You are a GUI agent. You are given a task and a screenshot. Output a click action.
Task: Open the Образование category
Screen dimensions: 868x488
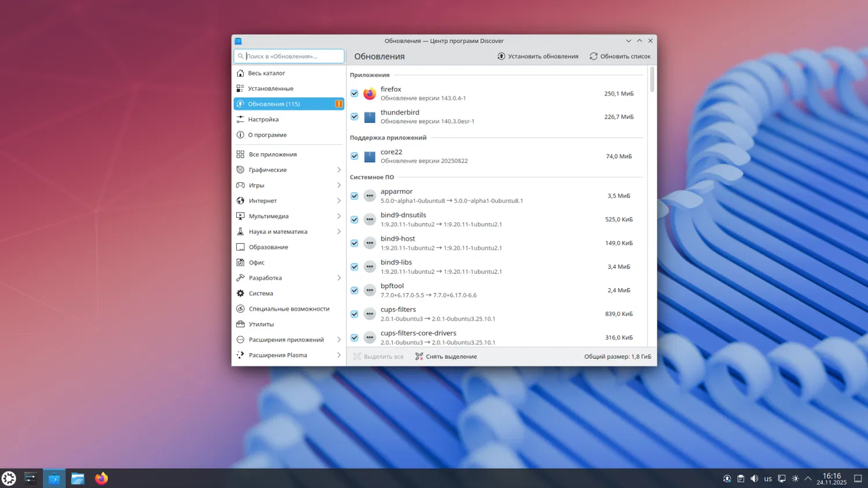289,247
